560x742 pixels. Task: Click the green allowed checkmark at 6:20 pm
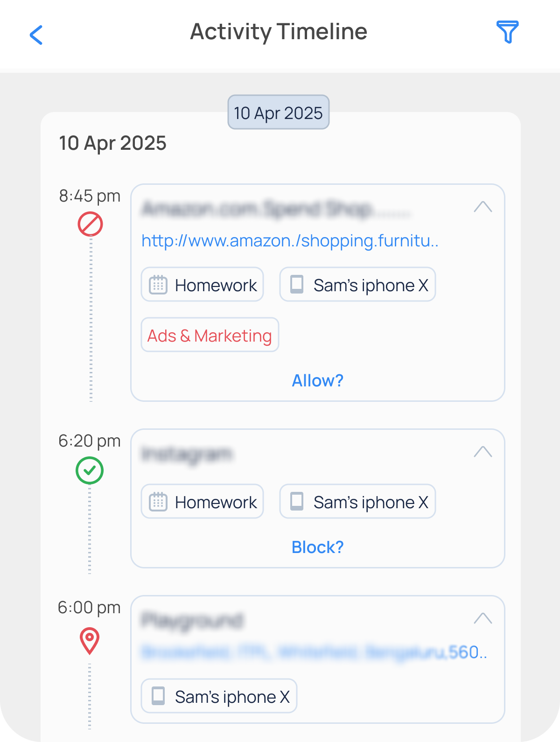click(90, 470)
